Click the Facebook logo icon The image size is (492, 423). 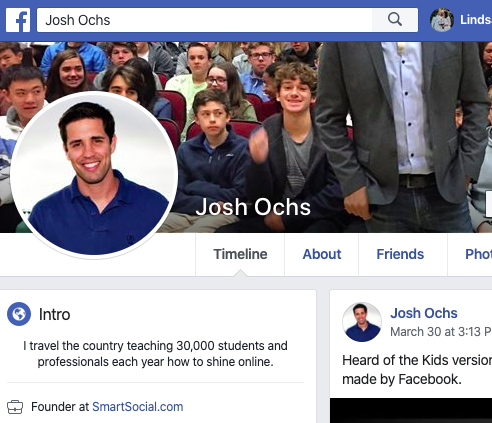click(18, 20)
